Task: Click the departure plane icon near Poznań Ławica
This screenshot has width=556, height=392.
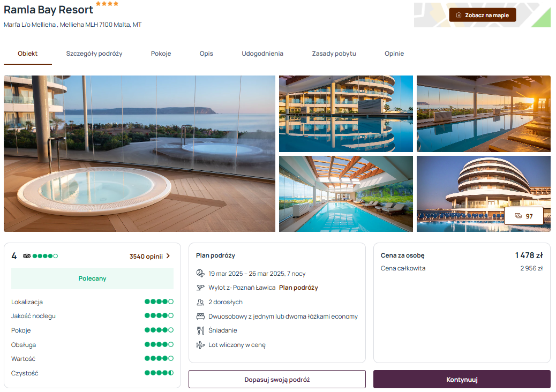Action: (200, 288)
